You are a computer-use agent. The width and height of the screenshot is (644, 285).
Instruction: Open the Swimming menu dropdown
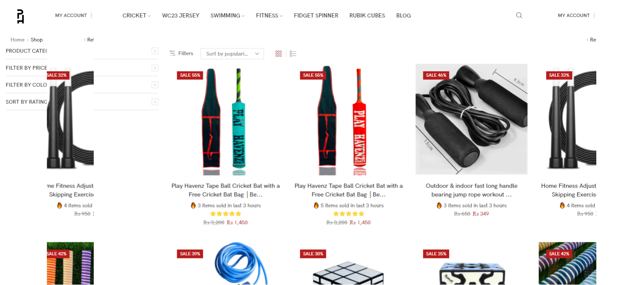tap(227, 15)
